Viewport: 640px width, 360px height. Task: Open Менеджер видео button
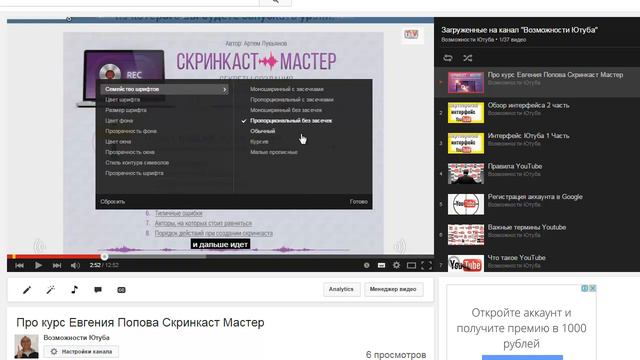coord(393,289)
